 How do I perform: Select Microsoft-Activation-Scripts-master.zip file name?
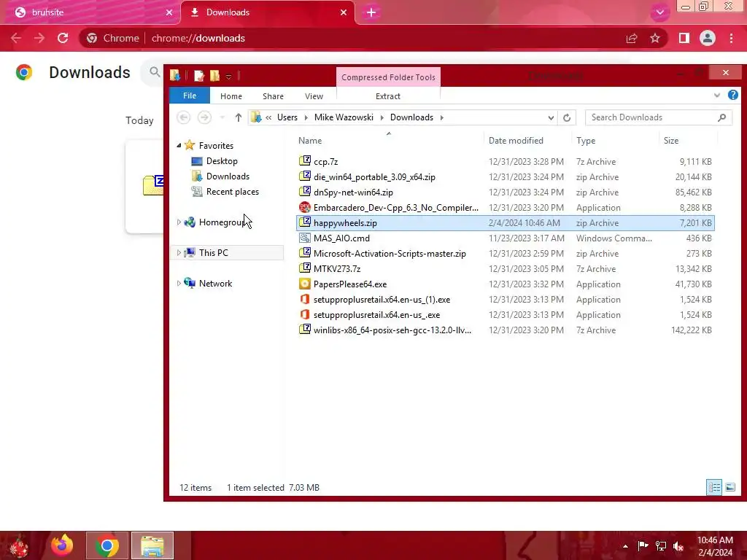(x=390, y=253)
